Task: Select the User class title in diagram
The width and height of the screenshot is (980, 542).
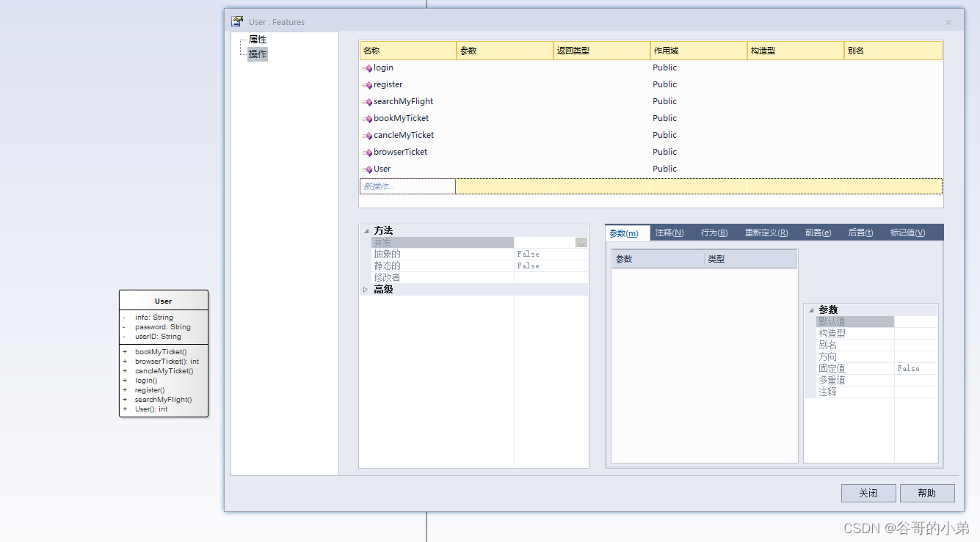Action: click(163, 301)
